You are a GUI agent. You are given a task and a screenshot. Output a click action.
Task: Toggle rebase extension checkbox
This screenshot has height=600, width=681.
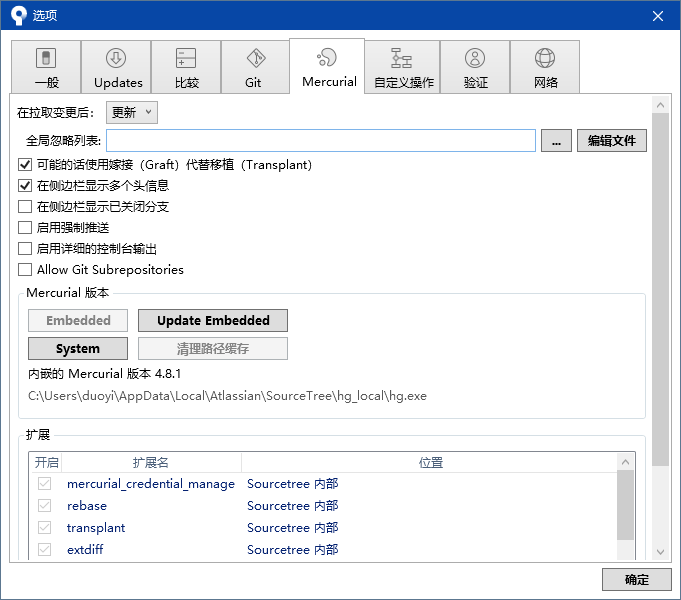pyautogui.click(x=44, y=505)
